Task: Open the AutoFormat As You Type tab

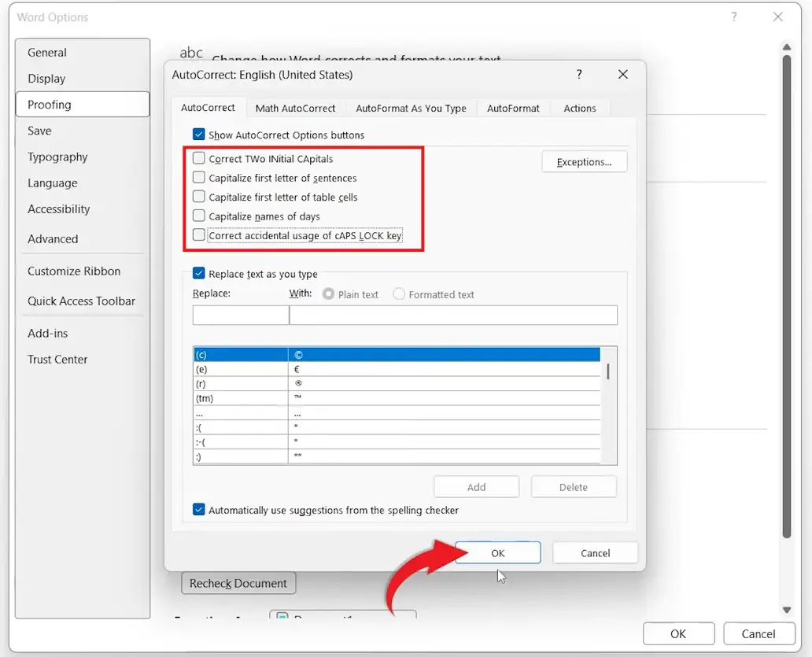Action: coord(411,109)
